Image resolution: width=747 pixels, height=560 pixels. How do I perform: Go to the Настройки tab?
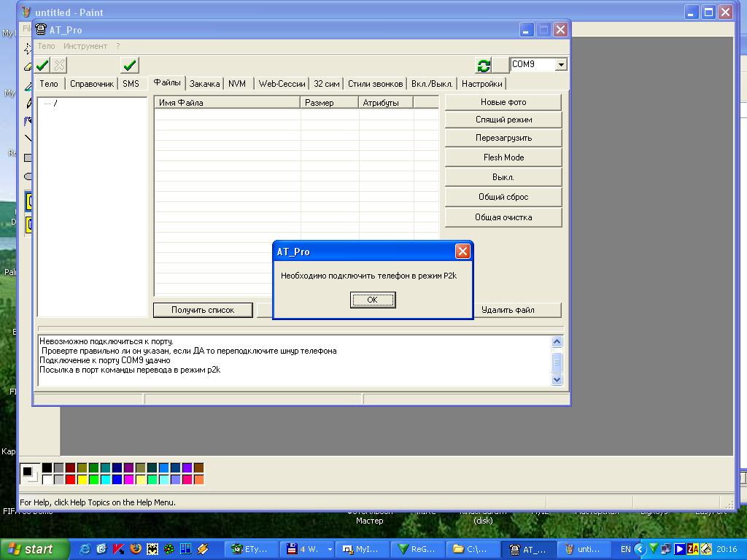point(481,84)
